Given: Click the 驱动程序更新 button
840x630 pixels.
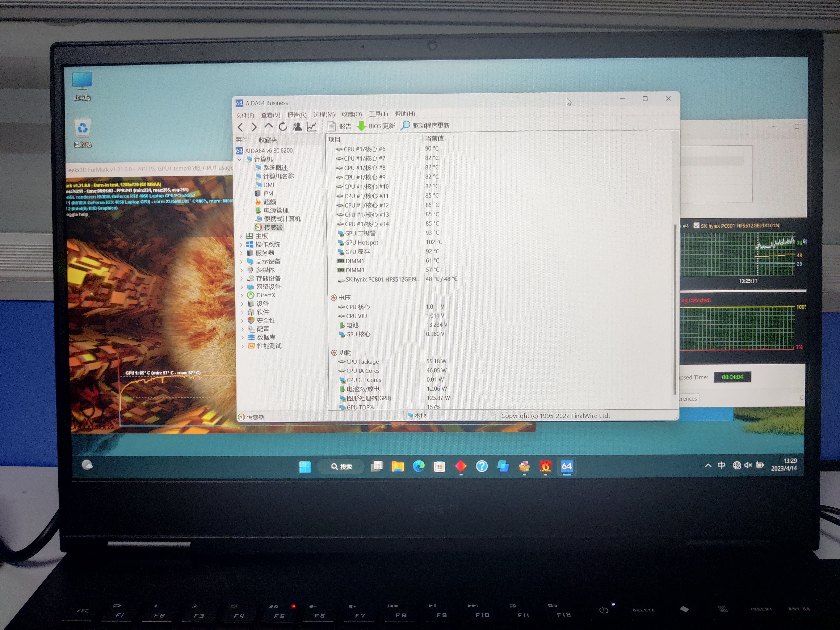Looking at the screenshot, I should [x=425, y=125].
